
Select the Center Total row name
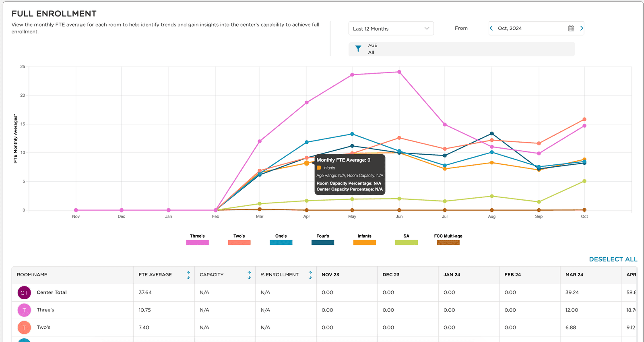click(x=52, y=292)
